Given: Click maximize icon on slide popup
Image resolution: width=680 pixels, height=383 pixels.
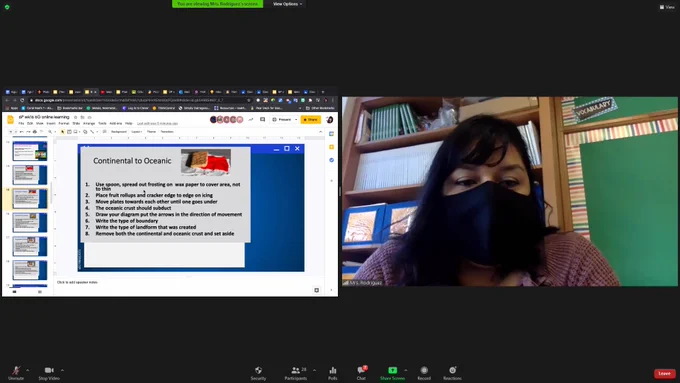Looking at the screenshot, I should (287, 148).
